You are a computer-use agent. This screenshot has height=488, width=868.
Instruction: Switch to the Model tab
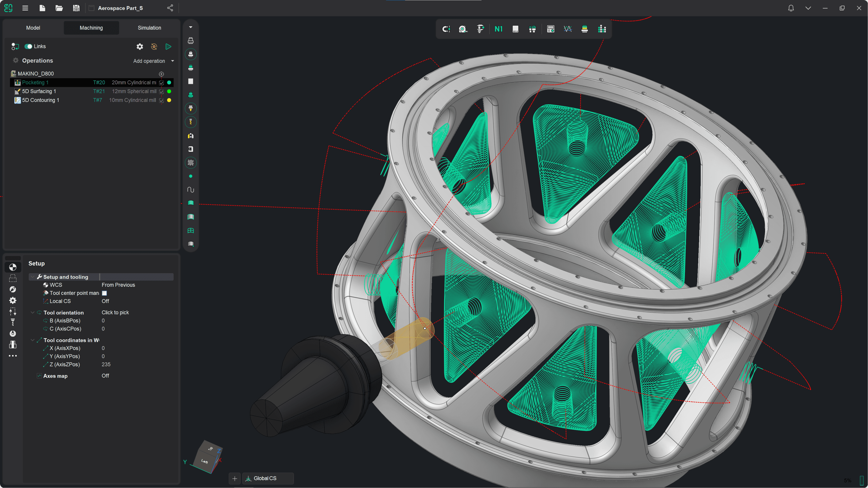(33, 28)
